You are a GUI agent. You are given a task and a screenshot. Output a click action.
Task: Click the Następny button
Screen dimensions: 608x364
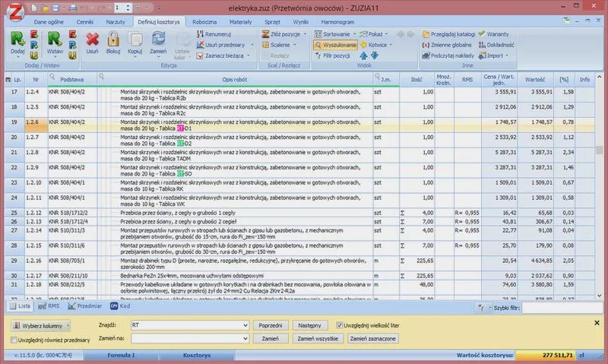[310, 325]
